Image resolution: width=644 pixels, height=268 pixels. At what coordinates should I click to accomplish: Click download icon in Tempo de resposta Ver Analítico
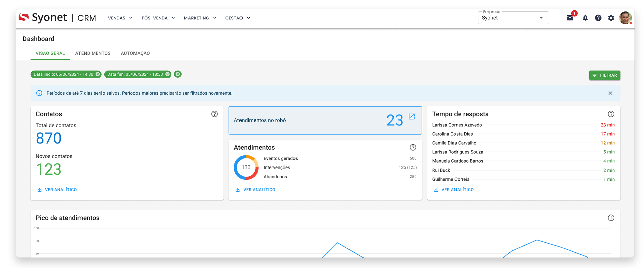[x=436, y=190]
